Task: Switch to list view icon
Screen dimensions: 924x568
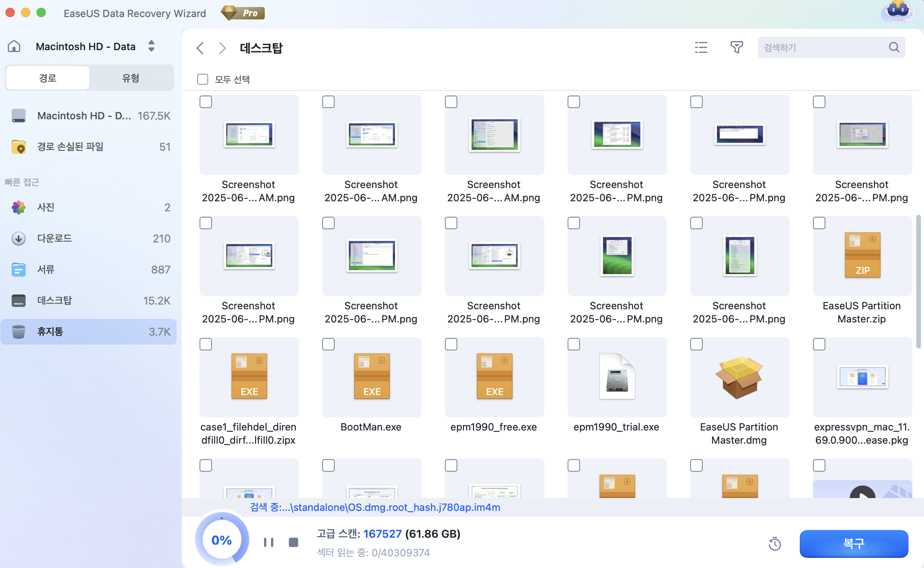Action: [x=701, y=47]
